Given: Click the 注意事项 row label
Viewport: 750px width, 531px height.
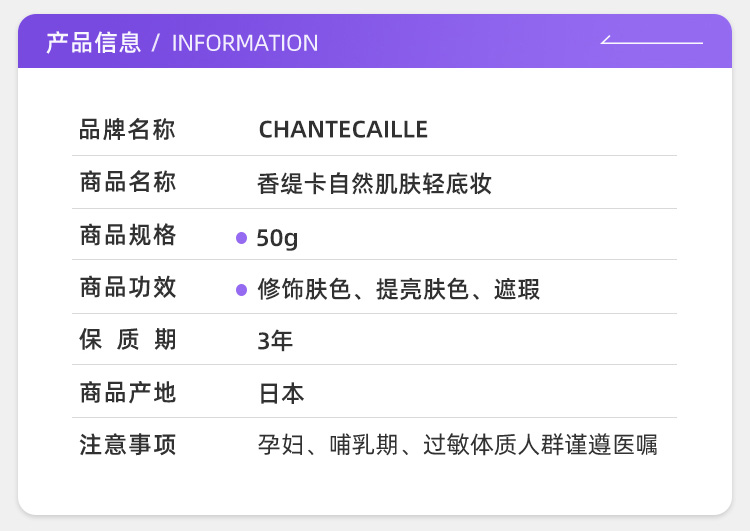Looking at the screenshot, I should (x=128, y=445).
